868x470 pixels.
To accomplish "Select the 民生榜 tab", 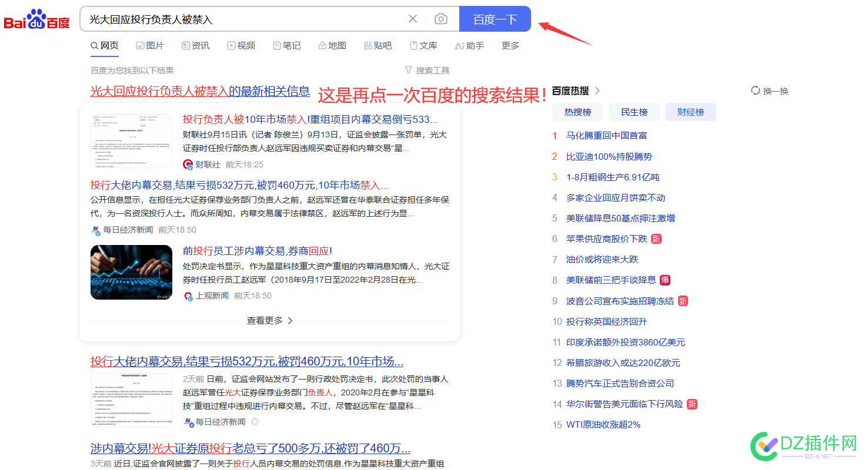I will 634,112.
